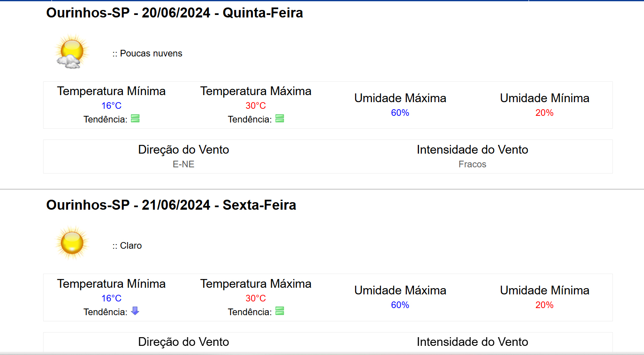Click the 'Fracos' wind intensity value
This screenshot has width=644, height=355.
pyautogui.click(x=472, y=164)
